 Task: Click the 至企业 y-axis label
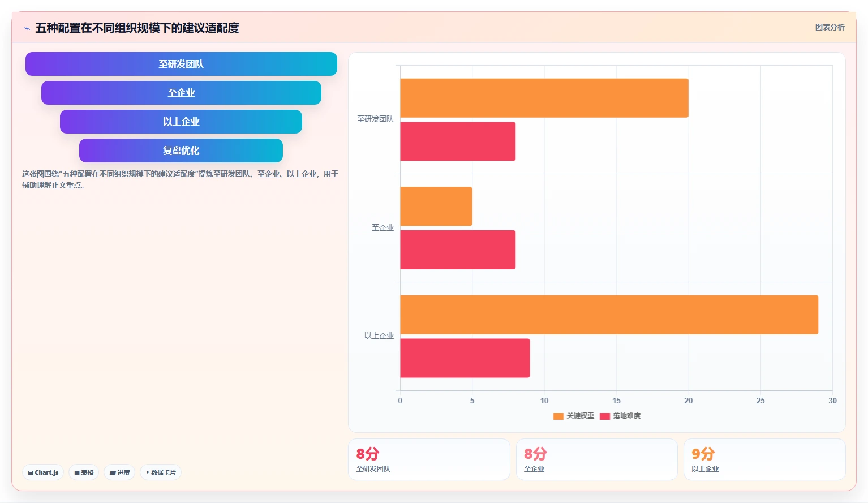click(383, 227)
